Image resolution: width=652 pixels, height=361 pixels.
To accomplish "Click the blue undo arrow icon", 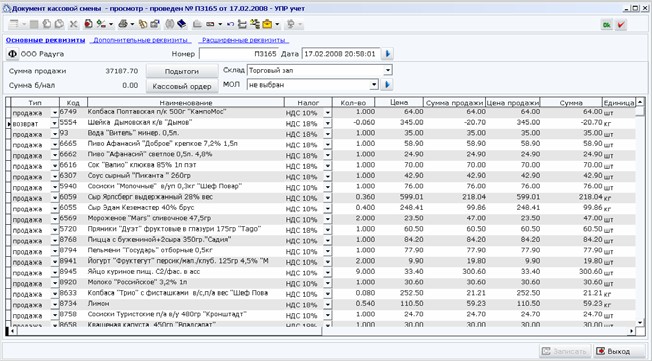I will click(230, 24).
